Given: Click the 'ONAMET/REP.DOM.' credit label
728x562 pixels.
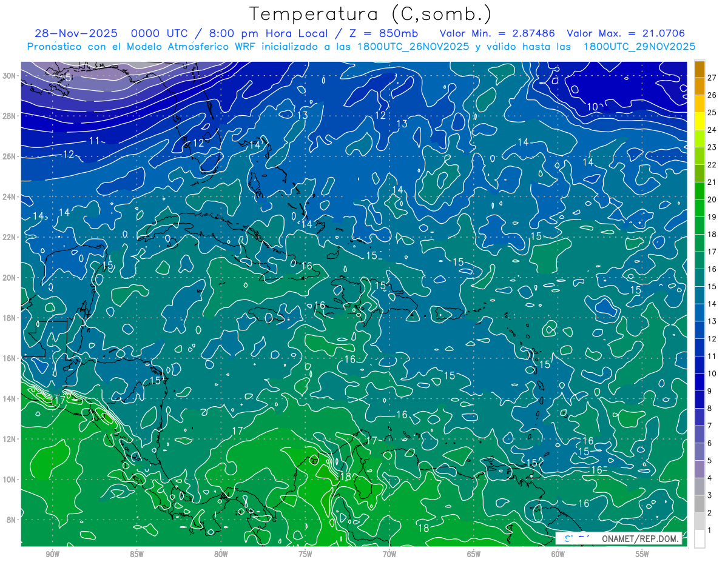Looking at the screenshot, I should point(641,538).
